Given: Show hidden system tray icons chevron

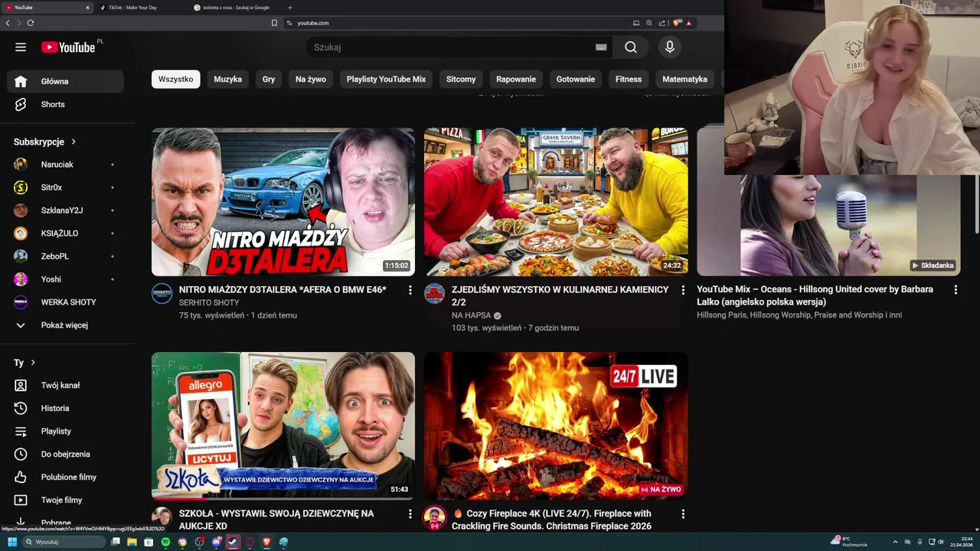Looking at the screenshot, I should click(x=895, y=542).
